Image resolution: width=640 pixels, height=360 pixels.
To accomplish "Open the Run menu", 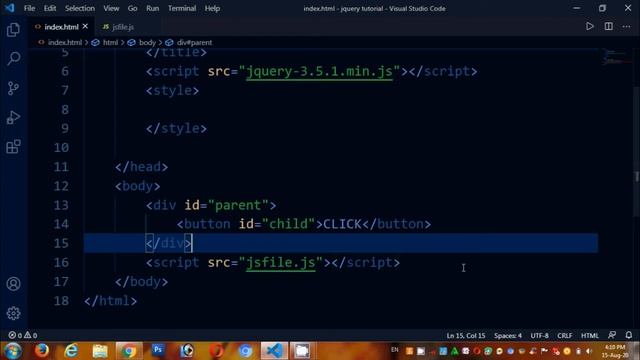I will pos(153,8).
